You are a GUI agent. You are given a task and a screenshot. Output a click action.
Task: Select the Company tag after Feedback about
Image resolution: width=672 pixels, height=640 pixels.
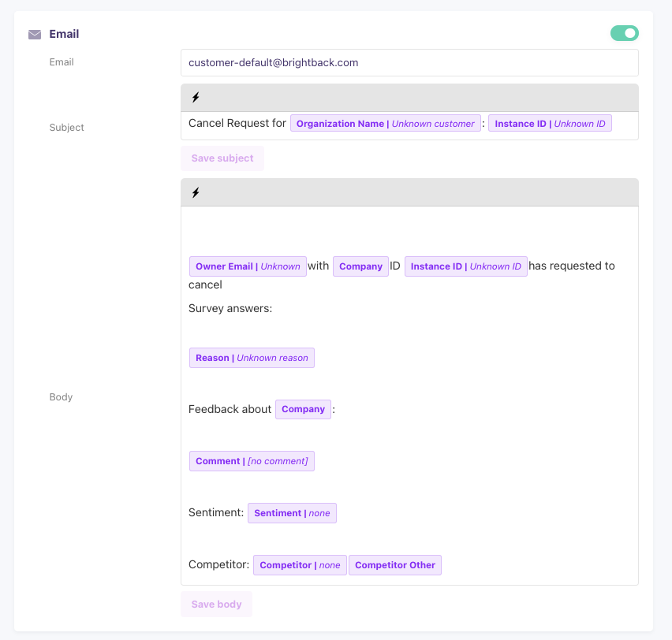point(303,409)
